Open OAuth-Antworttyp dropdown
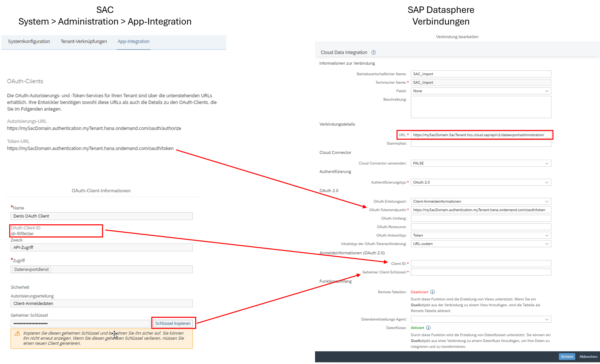This screenshot has height=364, width=600. click(481, 235)
